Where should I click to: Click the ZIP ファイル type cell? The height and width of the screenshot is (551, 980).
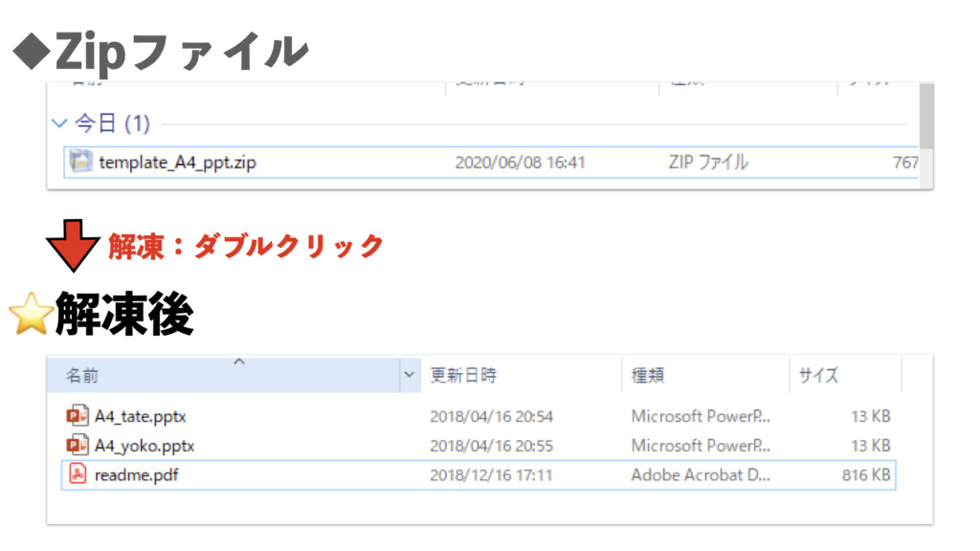708,163
